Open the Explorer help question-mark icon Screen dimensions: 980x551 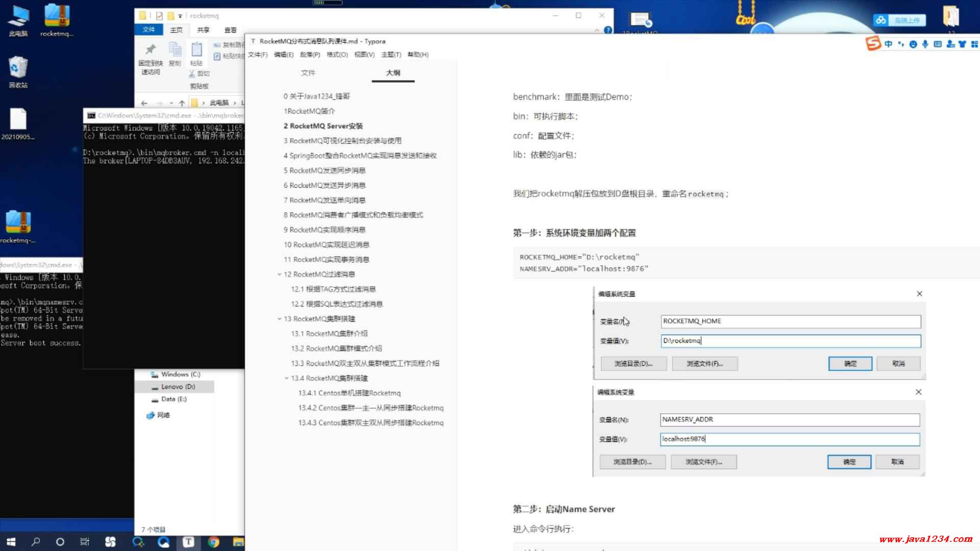[608, 30]
